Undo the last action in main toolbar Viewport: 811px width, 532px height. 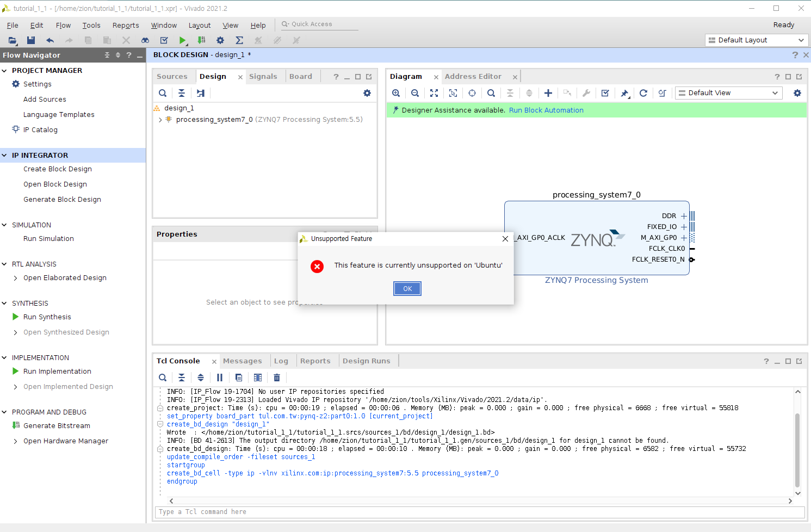coord(50,40)
